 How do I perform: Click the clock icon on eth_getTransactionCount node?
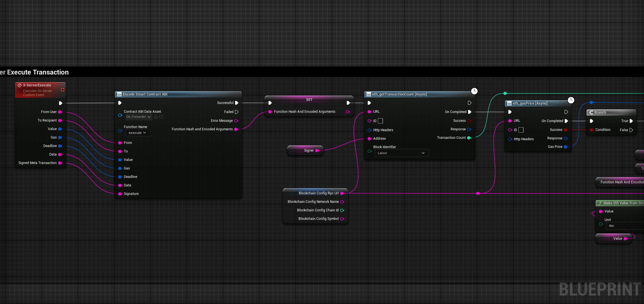(474, 91)
